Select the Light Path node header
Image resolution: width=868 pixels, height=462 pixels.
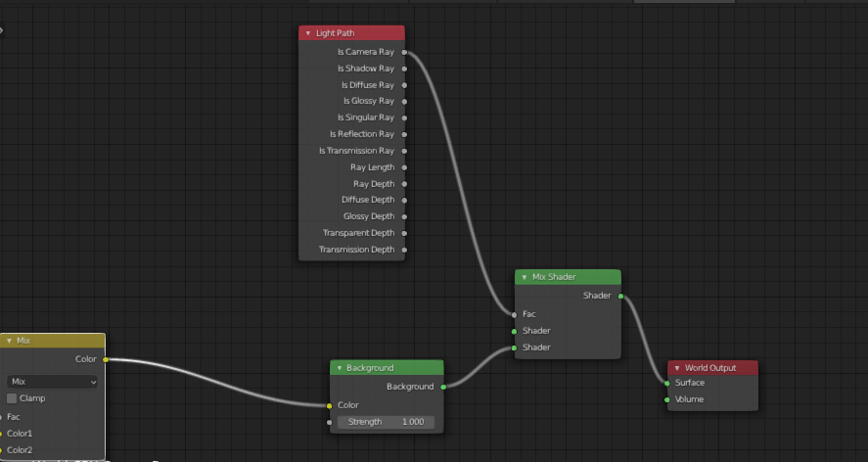pyautogui.click(x=351, y=33)
